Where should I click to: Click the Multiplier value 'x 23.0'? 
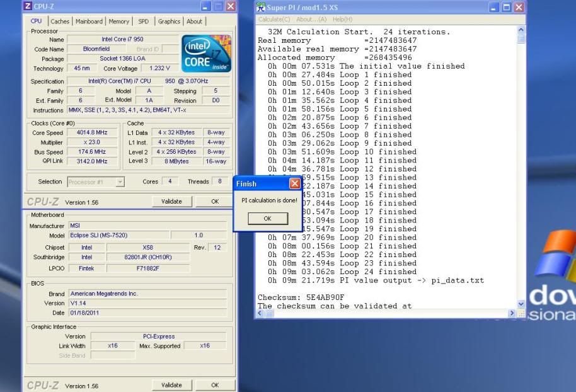pos(92,142)
